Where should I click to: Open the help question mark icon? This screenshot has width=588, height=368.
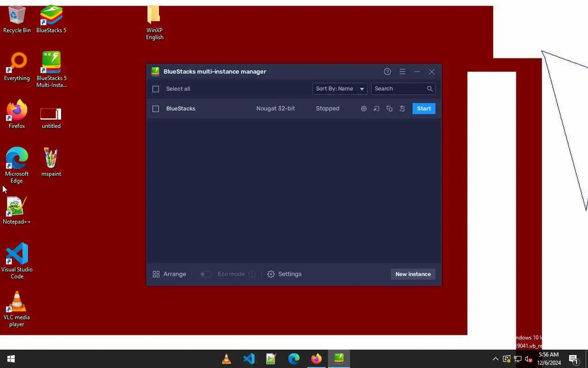(x=387, y=72)
